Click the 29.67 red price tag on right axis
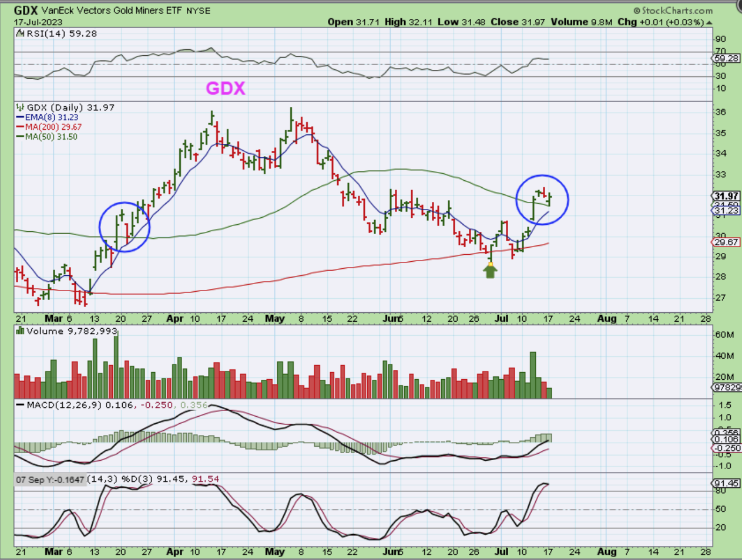This screenshot has height=560, width=742. coord(726,242)
